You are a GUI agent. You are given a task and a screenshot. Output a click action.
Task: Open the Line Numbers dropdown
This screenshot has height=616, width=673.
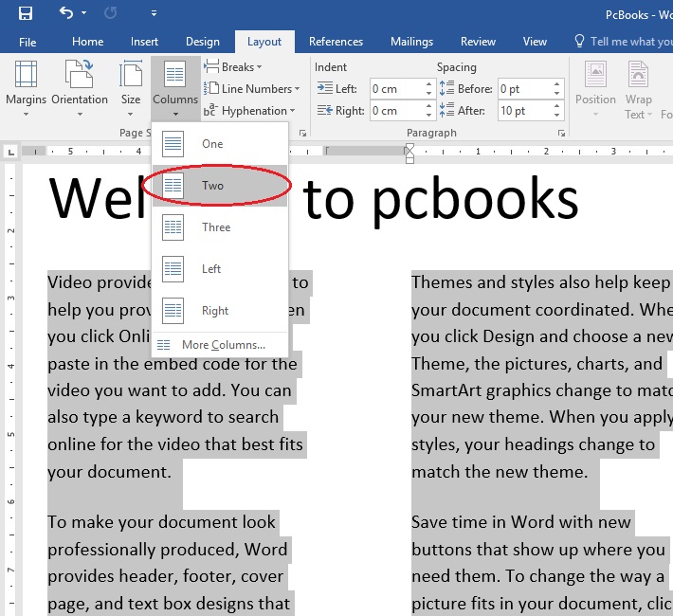click(x=251, y=89)
